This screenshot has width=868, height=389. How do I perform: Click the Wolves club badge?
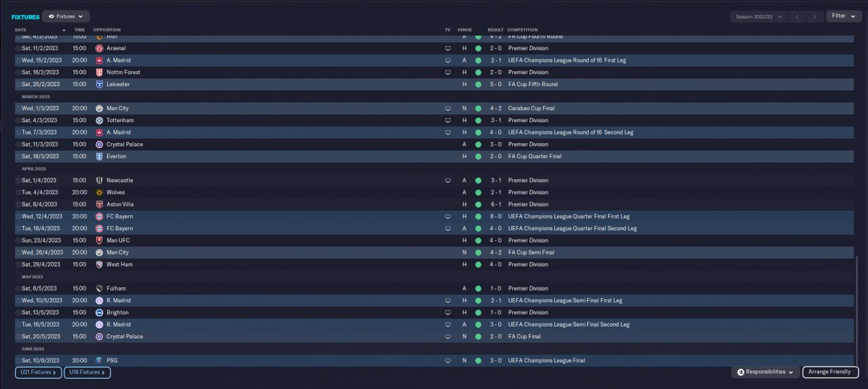pos(100,192)
